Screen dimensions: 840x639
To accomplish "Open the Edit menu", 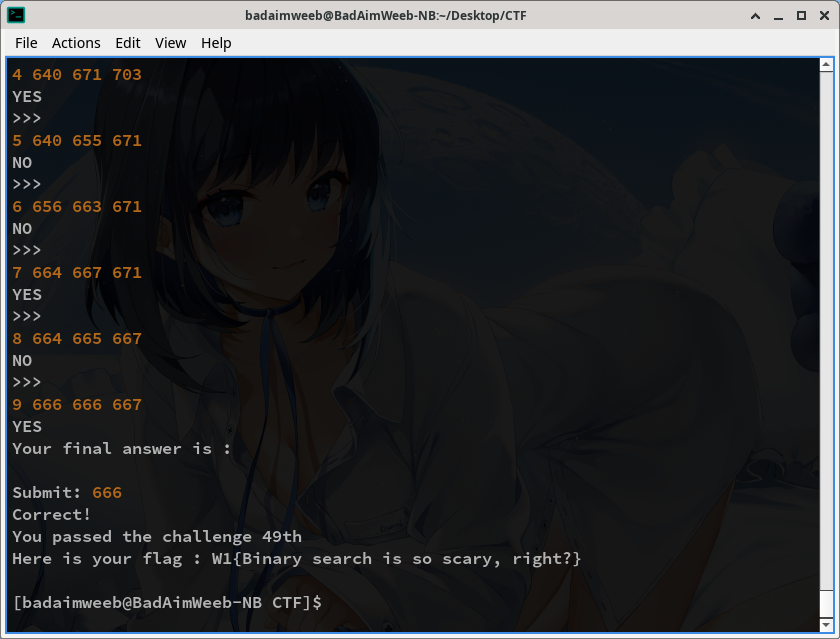I will pyautogui.click(x=128, y=43).
